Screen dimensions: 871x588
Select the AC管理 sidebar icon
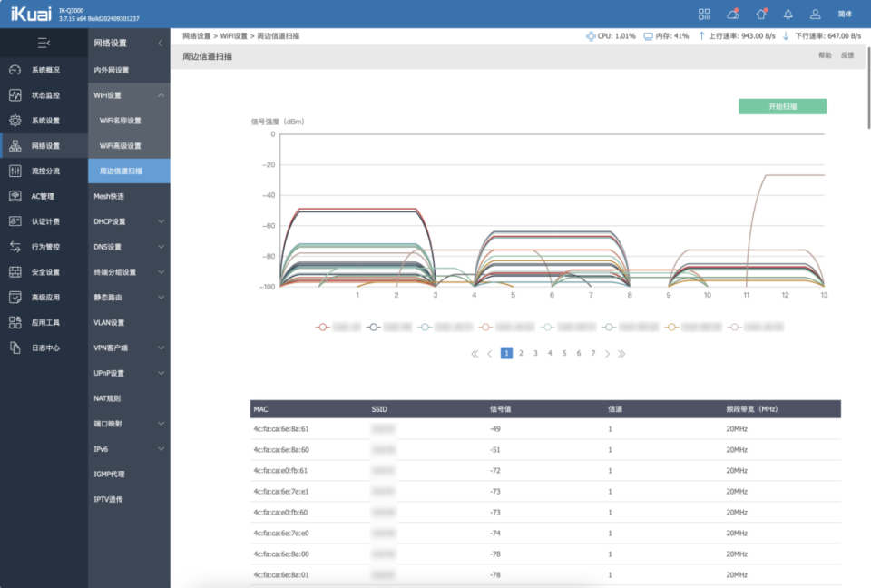[x=15, y=196]
